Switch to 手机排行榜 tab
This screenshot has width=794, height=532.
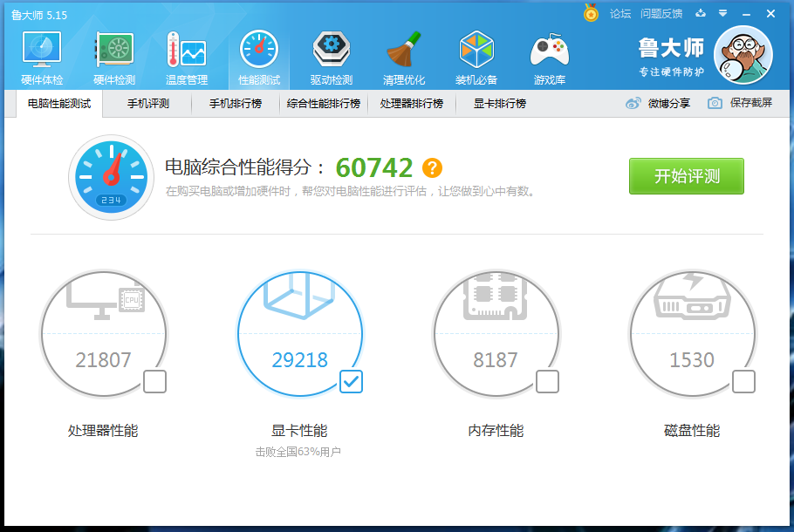(x=236, y=104)
